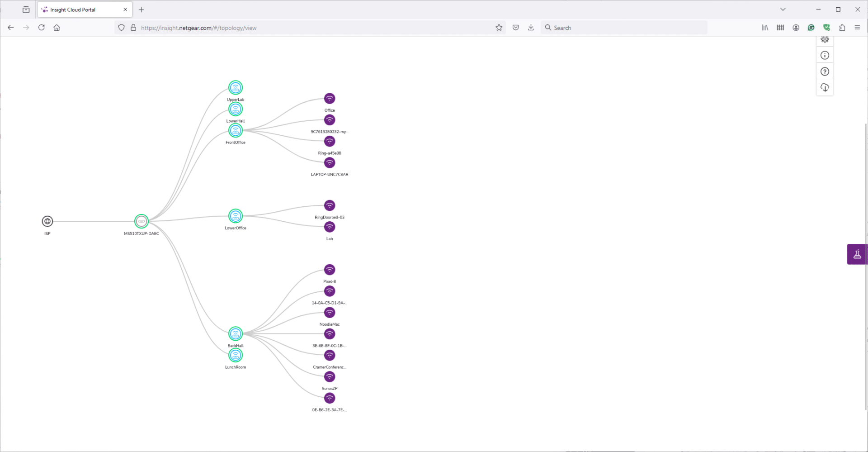Screen dimensions: 868x452
Task: Click the 9C7613280232-my client icon
Action: coord(330,120)
